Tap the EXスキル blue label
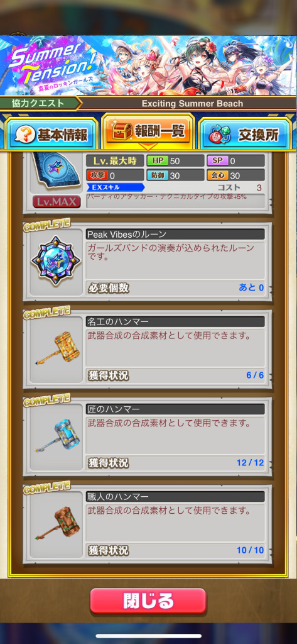The width and height of the screenshot is (297, 644). tap(116, 187)
